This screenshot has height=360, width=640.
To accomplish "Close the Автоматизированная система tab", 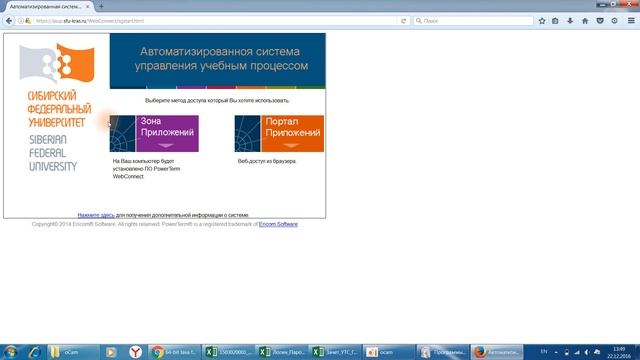I will pos(87,7).
